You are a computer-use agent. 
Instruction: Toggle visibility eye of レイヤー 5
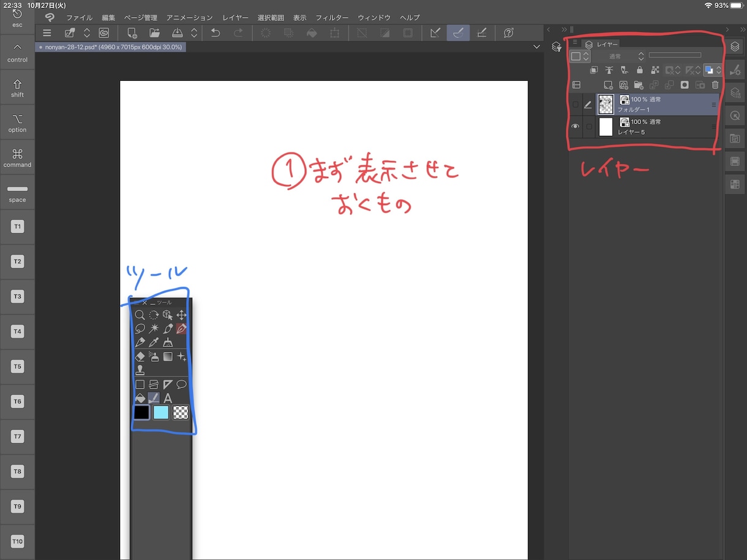pyautogui.click(x=576, y=127)
